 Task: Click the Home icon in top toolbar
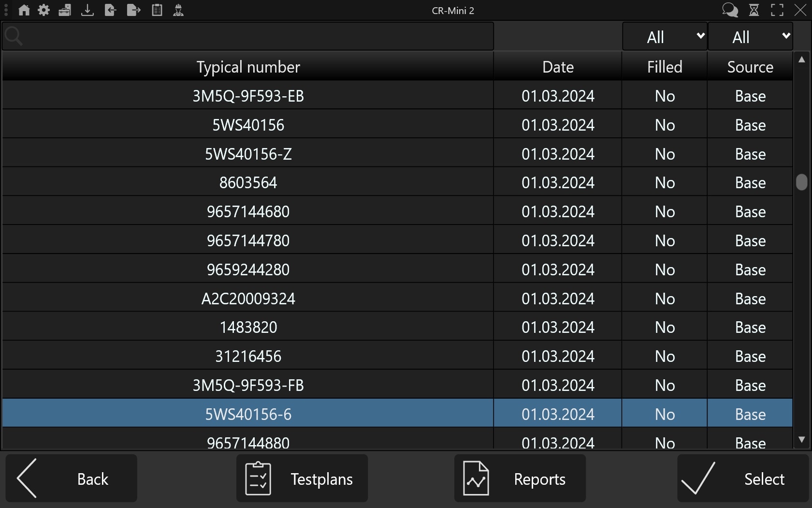click(x=24, y=10)
